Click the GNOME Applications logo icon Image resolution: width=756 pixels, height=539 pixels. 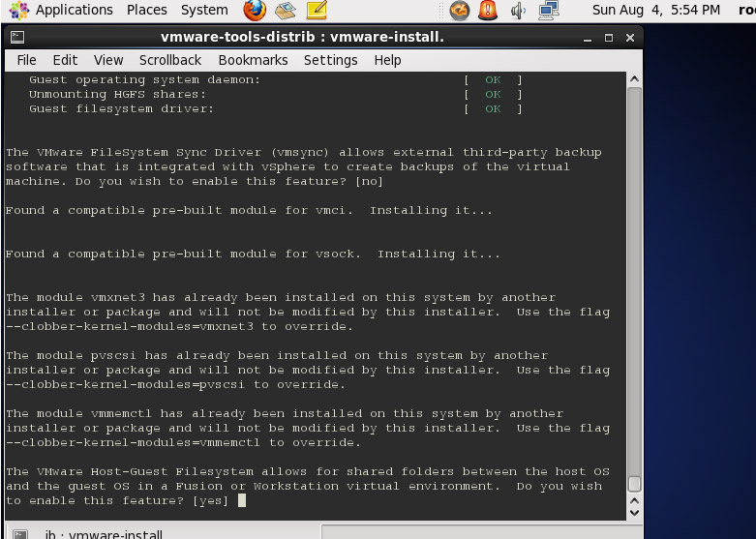coord(19,10)
